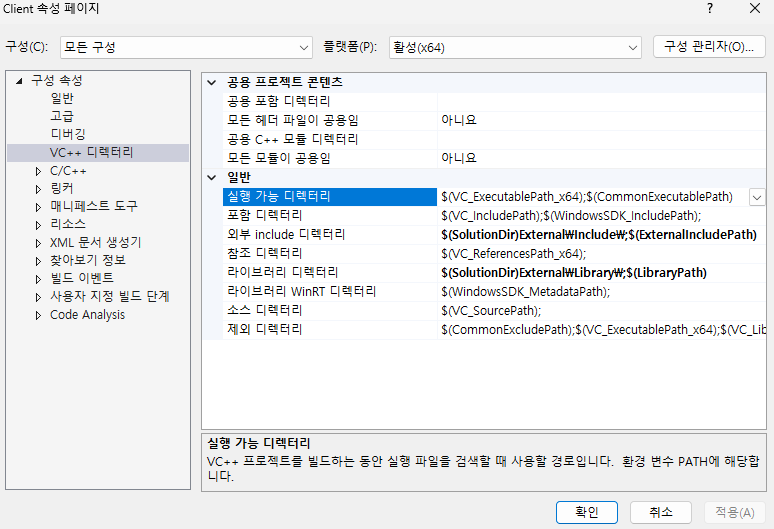Close the Client 속성 페이지 dialog
Screen dimensions: 774x529
coord(755,8)
